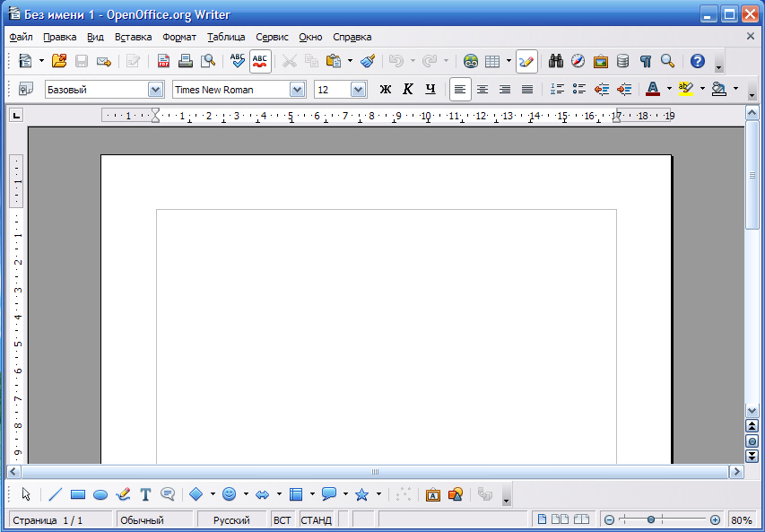Toggle italic formatting (К)

(x=408, y=89)
